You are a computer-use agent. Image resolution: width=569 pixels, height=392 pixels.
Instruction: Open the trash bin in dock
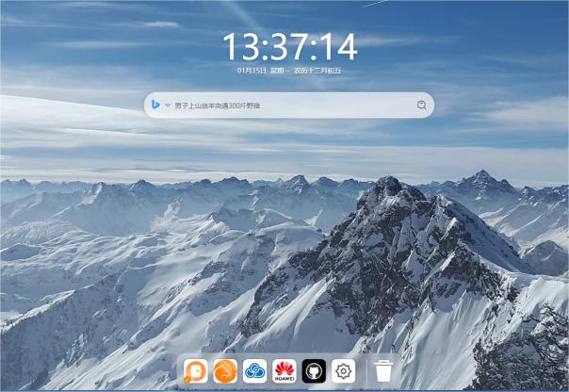point(383,370)
